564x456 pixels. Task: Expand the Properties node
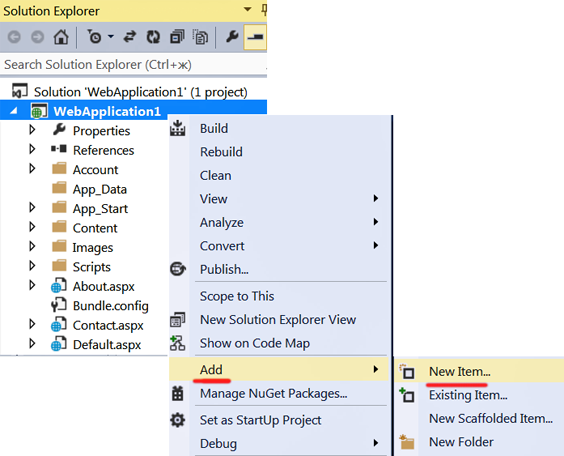(32, 129)
